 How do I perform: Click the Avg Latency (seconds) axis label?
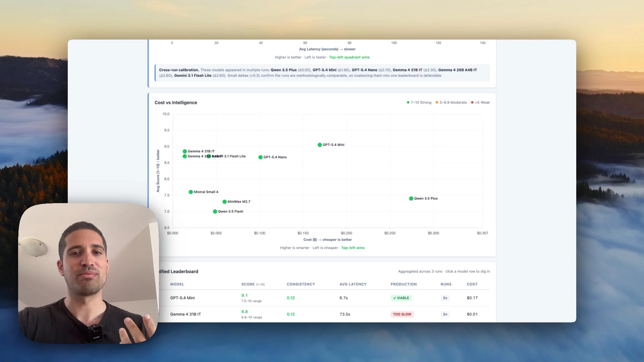(327, 49)
